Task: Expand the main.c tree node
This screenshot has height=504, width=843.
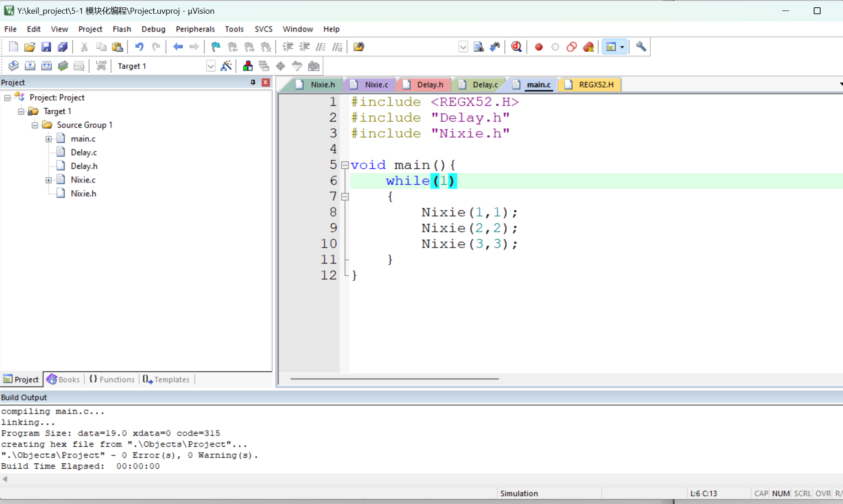Action: [x=48, y=139]
